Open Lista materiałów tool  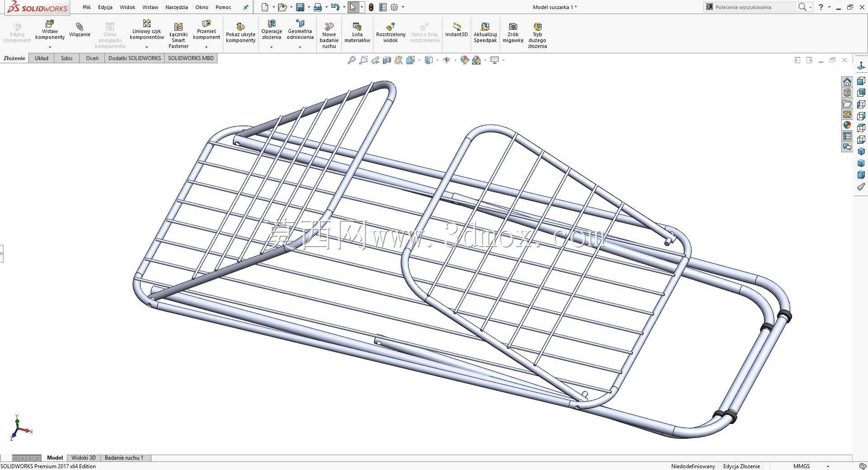(x=357, y=33)
